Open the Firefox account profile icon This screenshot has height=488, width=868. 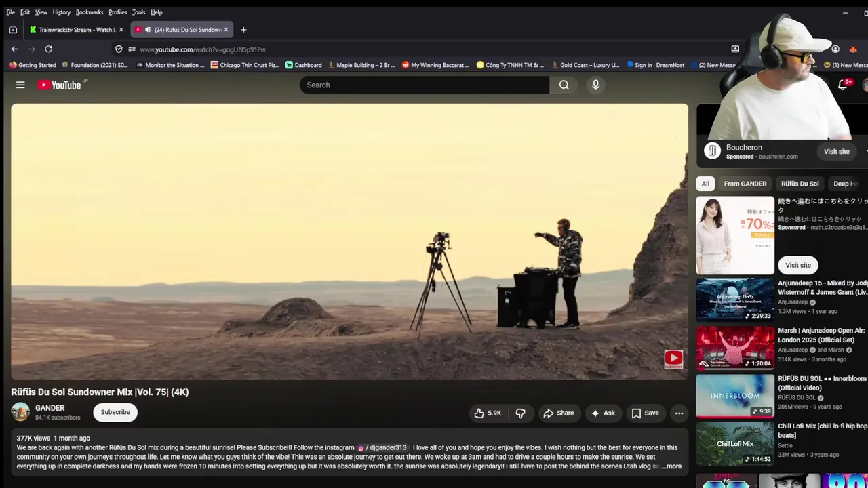click(x=835, y=49)
